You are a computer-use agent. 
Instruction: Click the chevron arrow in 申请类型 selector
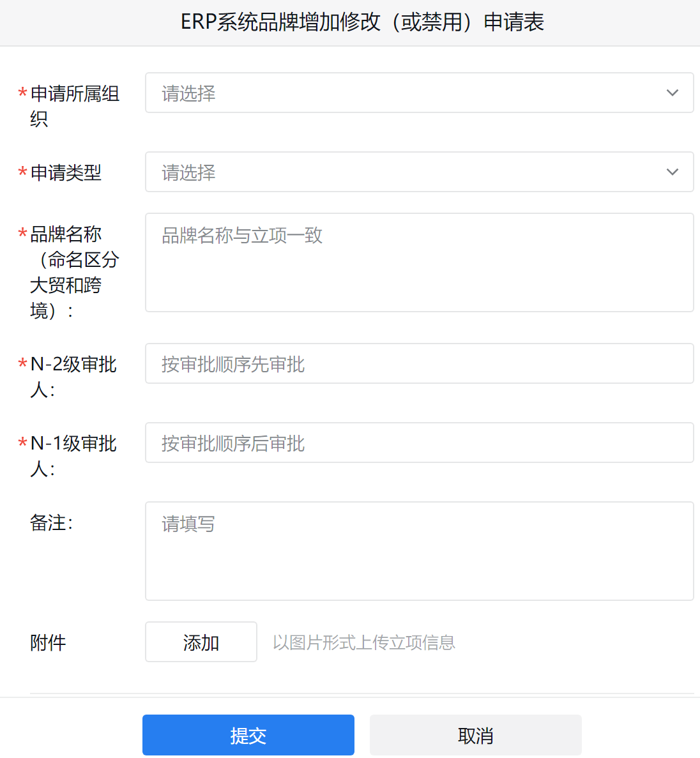(x=672, y=172)
